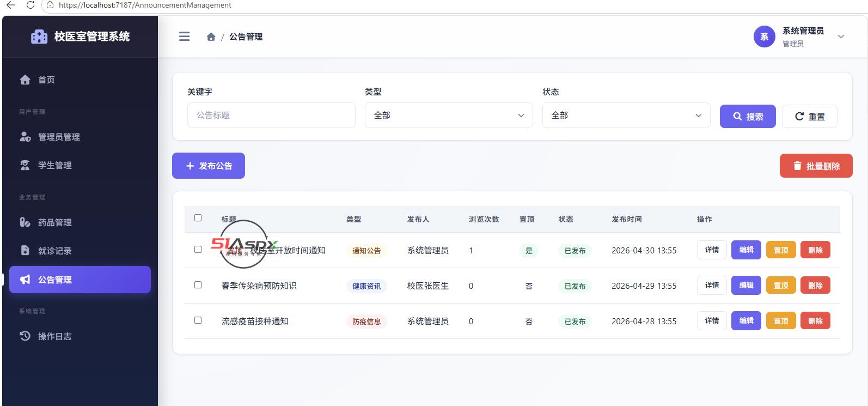Click the 健康资讯 type tag
868x406 pixels.
[x=366, y=286]
